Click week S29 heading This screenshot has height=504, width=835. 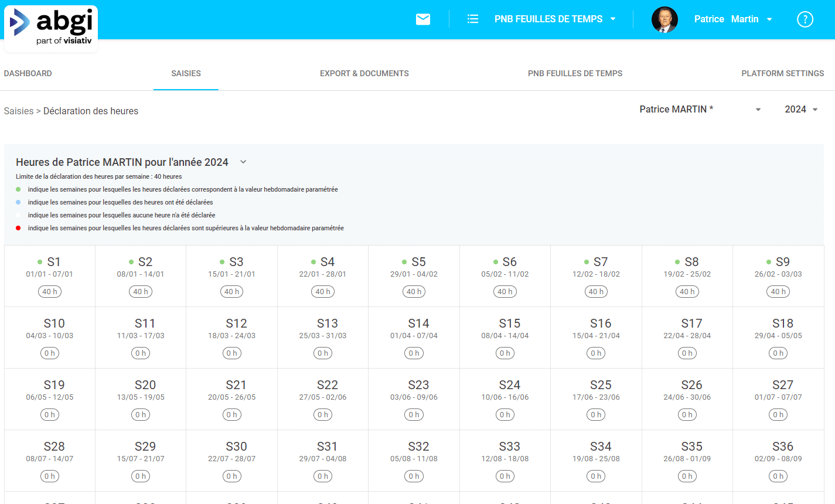click(145, 447)
